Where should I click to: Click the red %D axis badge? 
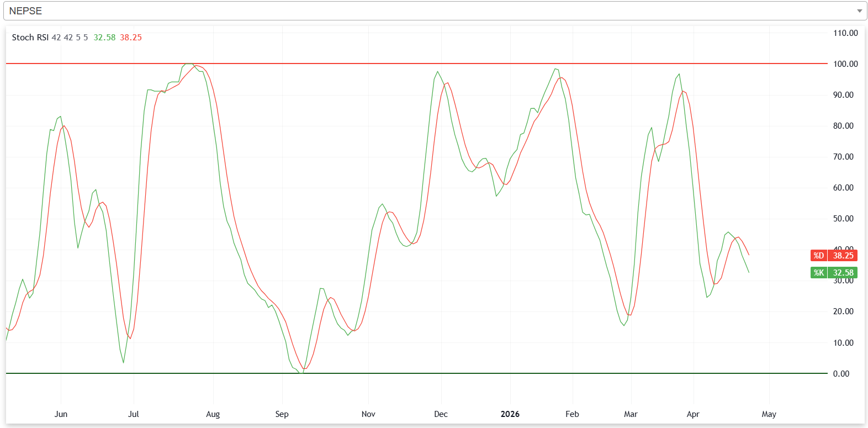click(818, 256)
